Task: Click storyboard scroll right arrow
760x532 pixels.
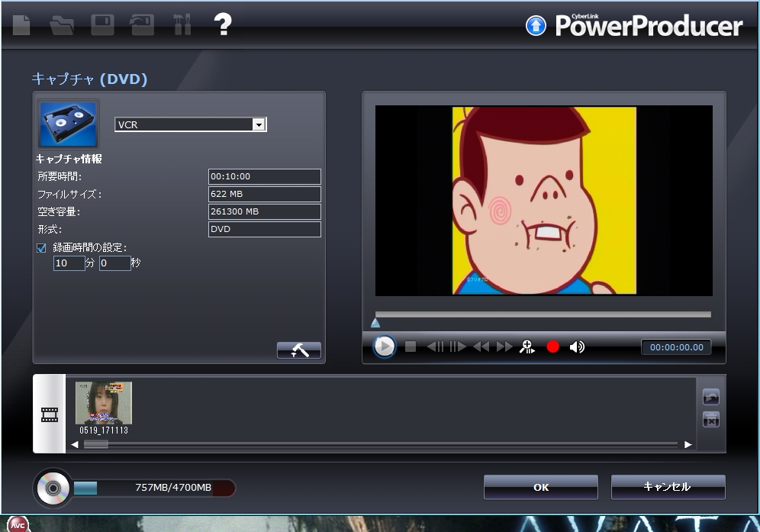Action: [688, 444]
